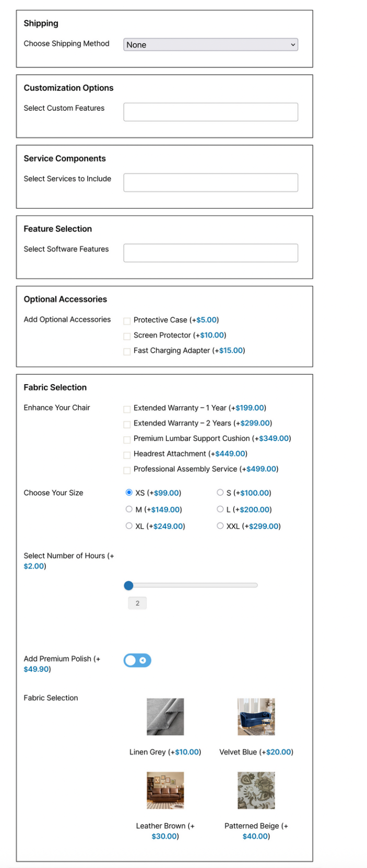Click the Select Services to Include field

[210, 182]
